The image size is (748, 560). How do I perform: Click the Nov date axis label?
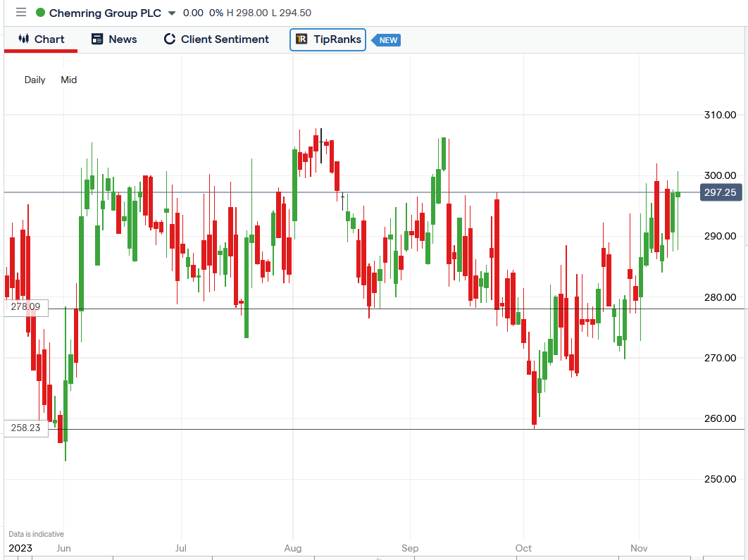(x=639, y=548)
